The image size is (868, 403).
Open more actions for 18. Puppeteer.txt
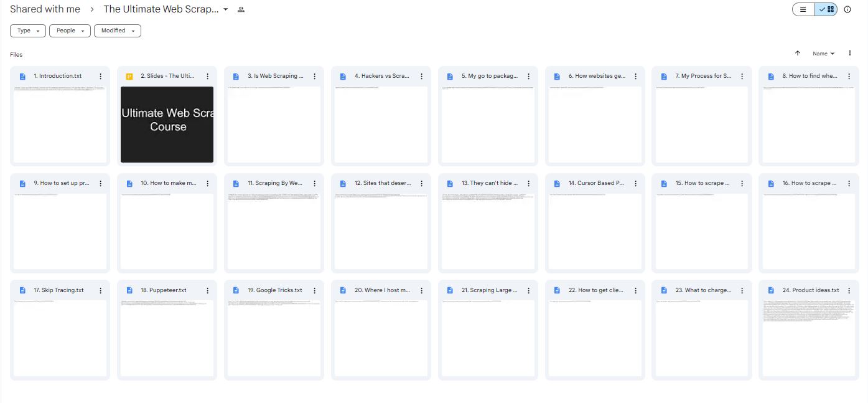[207, 290]
